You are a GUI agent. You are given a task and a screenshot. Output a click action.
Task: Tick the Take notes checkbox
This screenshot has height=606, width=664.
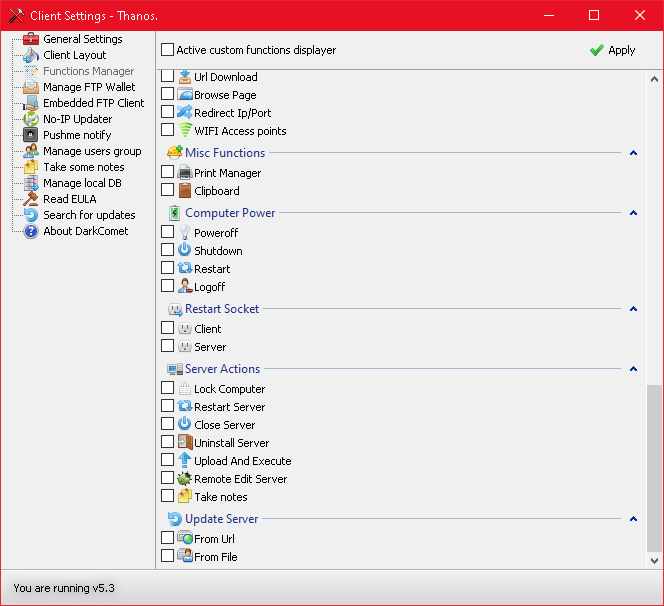[x=167, y=497]
